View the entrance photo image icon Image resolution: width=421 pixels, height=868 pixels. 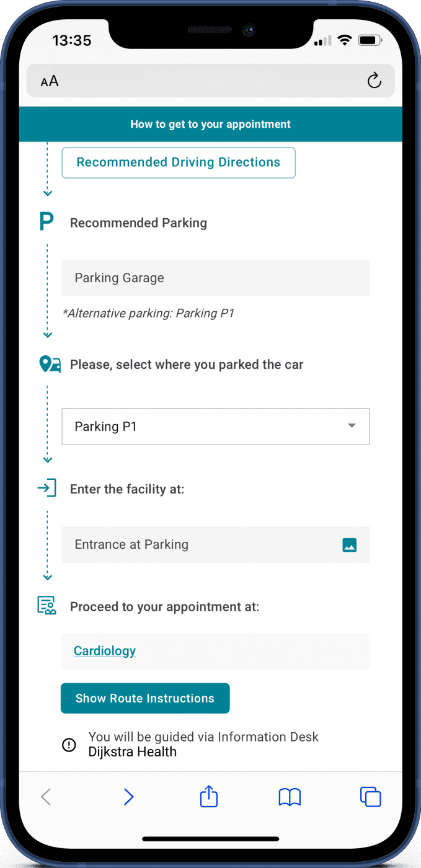tap(350, 545)
